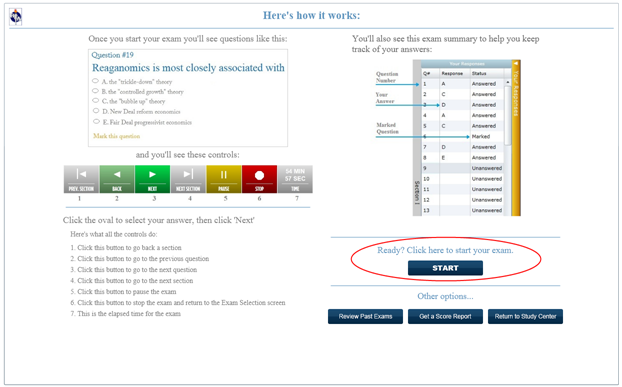Click the Next Section control button
The width and height of the screenshot is (622, 387).
[188, 179]
